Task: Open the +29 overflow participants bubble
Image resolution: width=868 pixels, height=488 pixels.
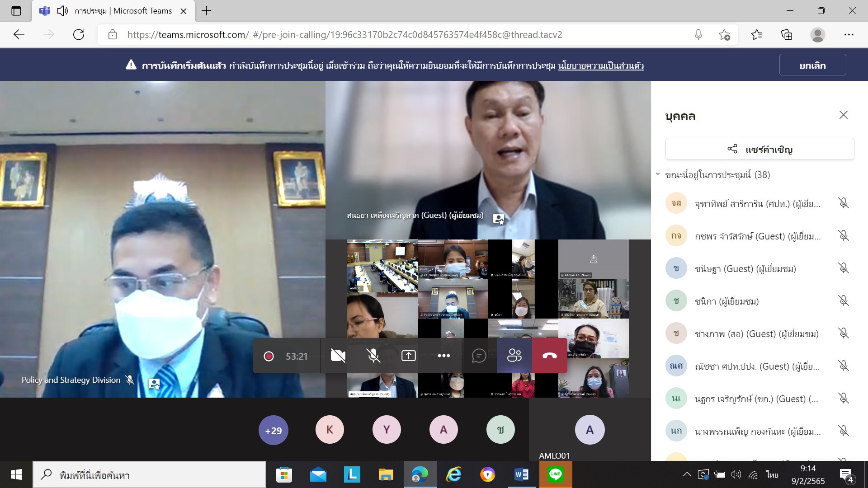Action: (273, 430)
